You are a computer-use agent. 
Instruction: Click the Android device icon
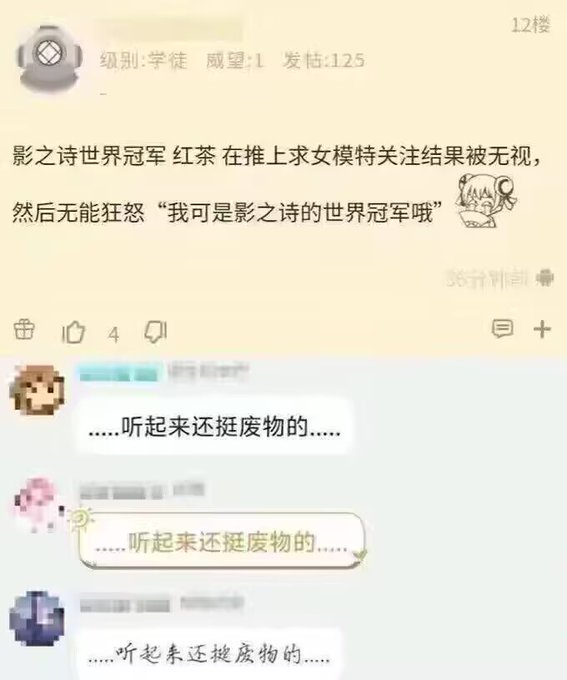point(545,278)
